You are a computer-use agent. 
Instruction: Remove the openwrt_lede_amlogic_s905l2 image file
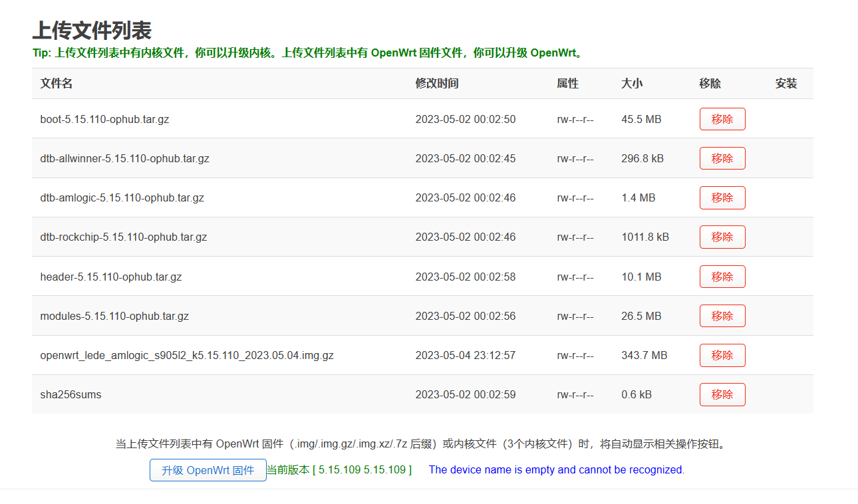(x=722, y=355)
